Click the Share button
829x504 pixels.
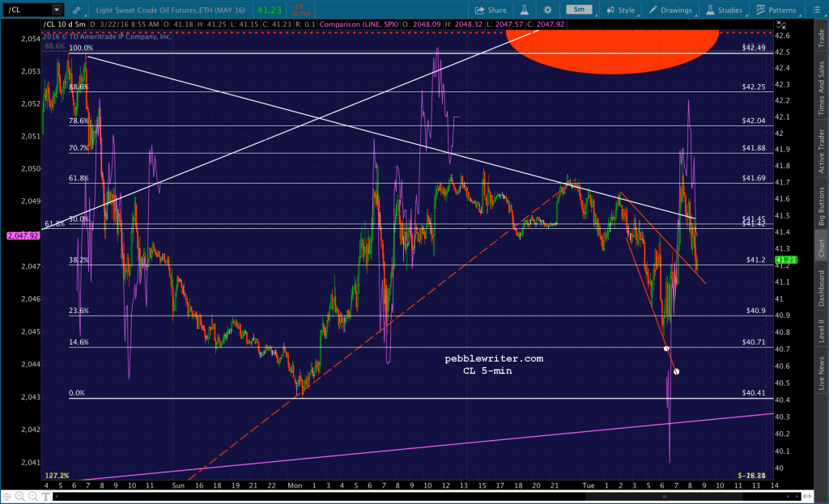click(491, 10)
